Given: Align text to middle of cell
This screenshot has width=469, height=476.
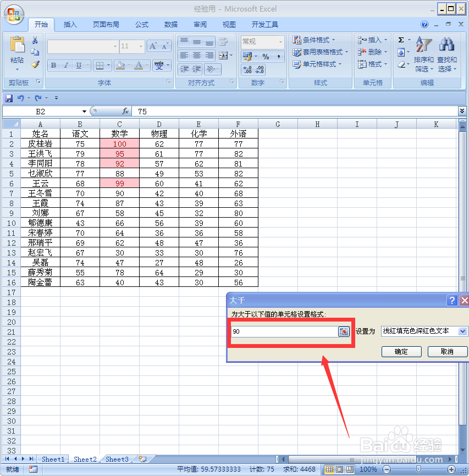Looking at the screenshot, I should pyautogui.click(x=196, y=42).
